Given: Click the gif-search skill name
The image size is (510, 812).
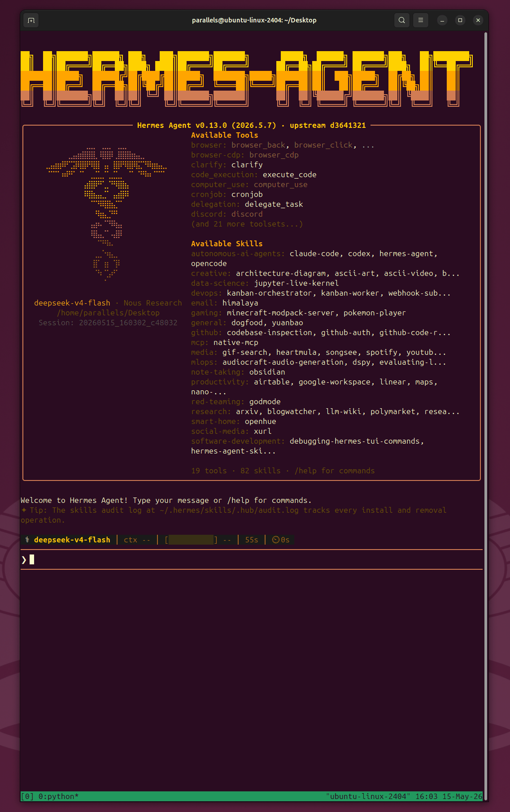Looking at the screenshot, I should [245, 352].
